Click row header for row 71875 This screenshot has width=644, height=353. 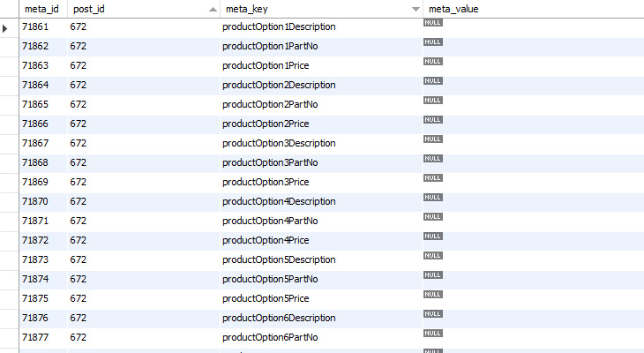pyautogui.click(x=9, y=299)
